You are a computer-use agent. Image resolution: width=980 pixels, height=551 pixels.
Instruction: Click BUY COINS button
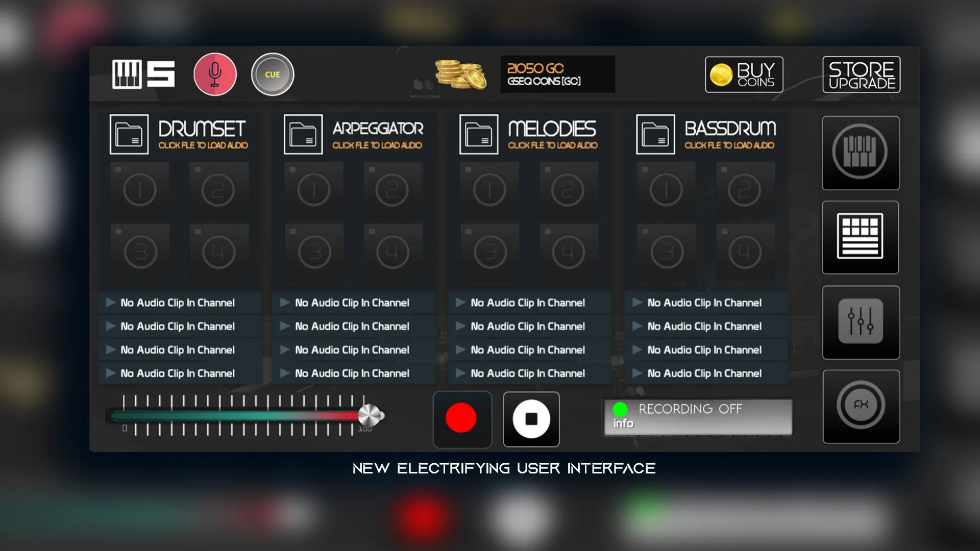(x=744, y=74)
